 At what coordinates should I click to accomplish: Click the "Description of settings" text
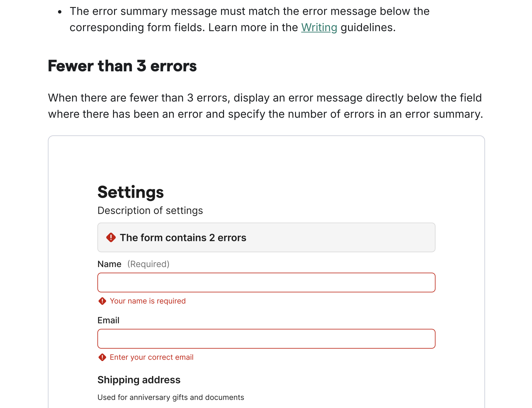[x=150, y=211]
